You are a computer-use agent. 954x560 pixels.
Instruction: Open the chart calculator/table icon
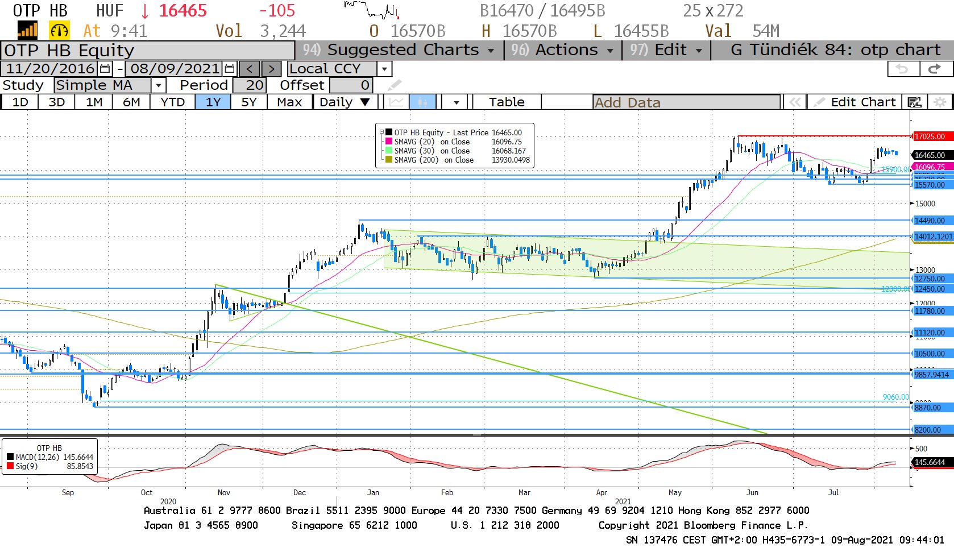pos(914,102)
